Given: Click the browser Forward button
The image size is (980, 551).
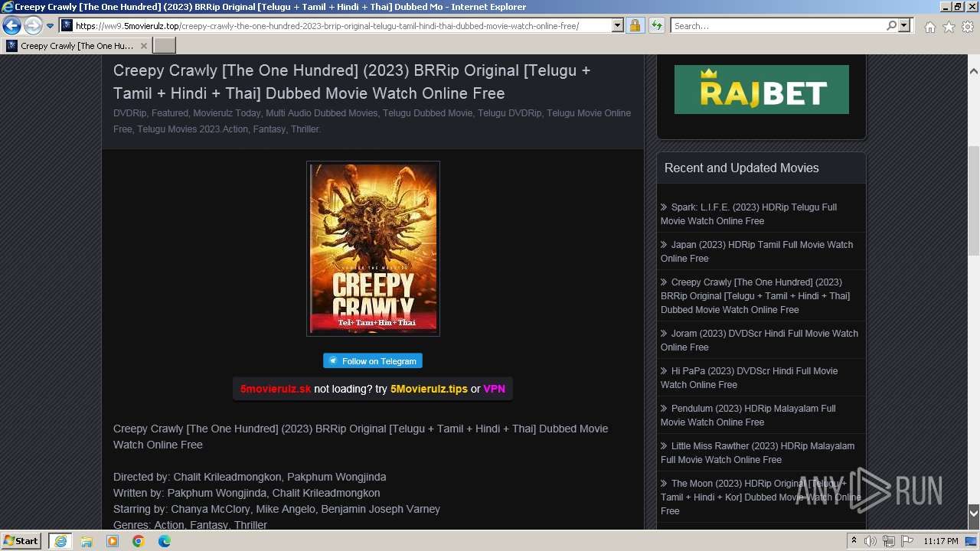Looking at the screenshot, I should (x=33, y=26).
